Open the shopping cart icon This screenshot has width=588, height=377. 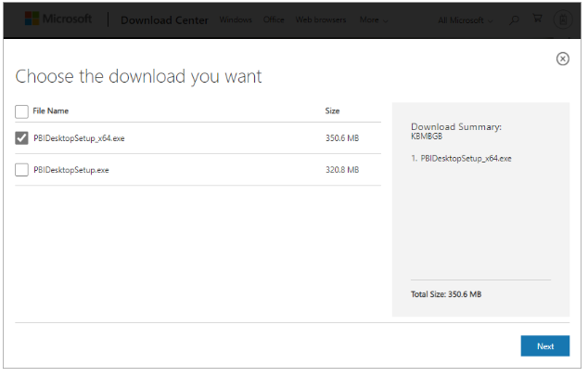coord(537,19)
